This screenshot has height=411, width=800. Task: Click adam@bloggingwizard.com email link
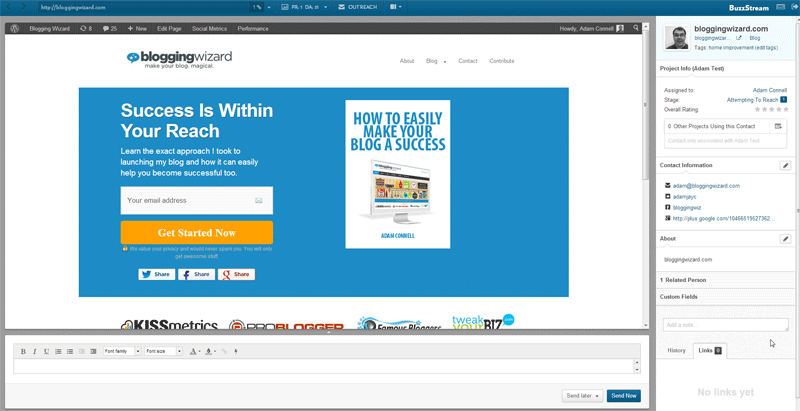tap(706, 186)
